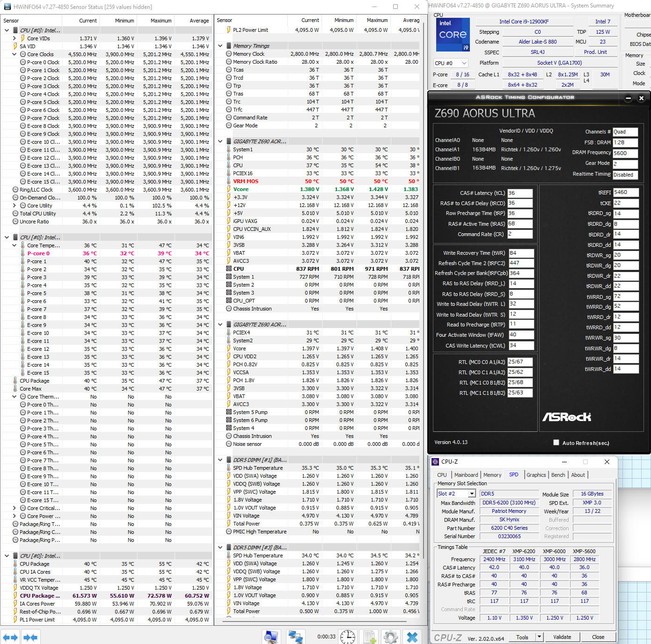Click the blue X icon in HWiNFO toolbar
The image size is (651, 644).
[412, 637]
